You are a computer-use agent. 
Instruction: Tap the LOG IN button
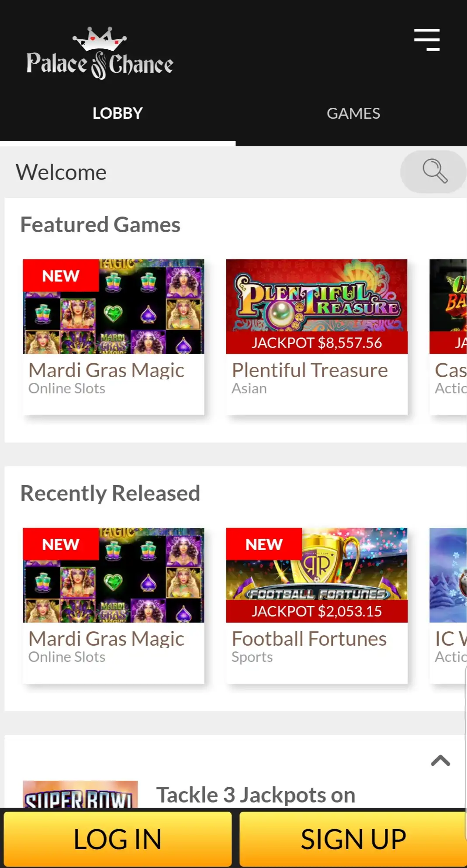pos(118,839)
